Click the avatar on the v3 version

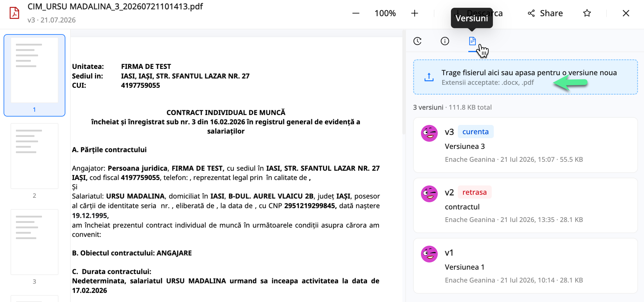[429, 133]
